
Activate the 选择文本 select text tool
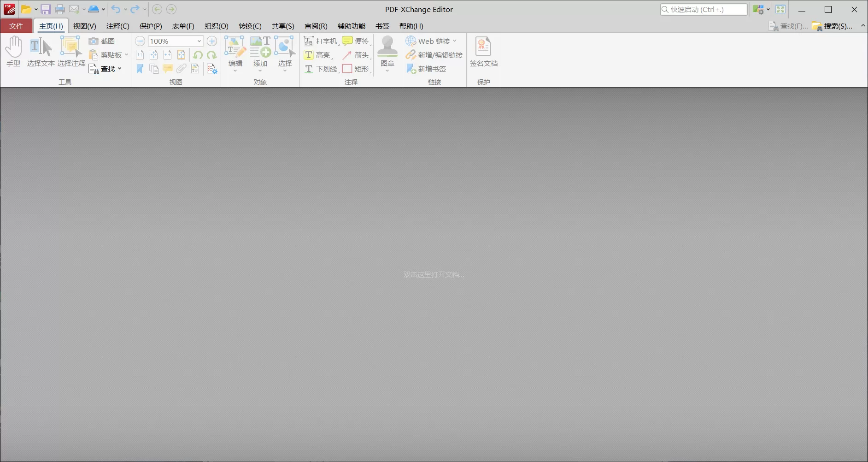click(41, 51)
